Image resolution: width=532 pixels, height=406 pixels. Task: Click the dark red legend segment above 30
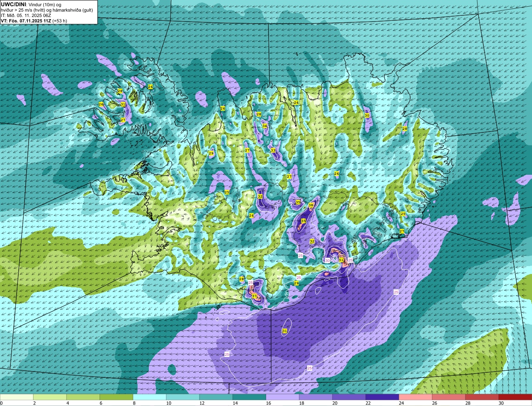[x=515, y=397]
